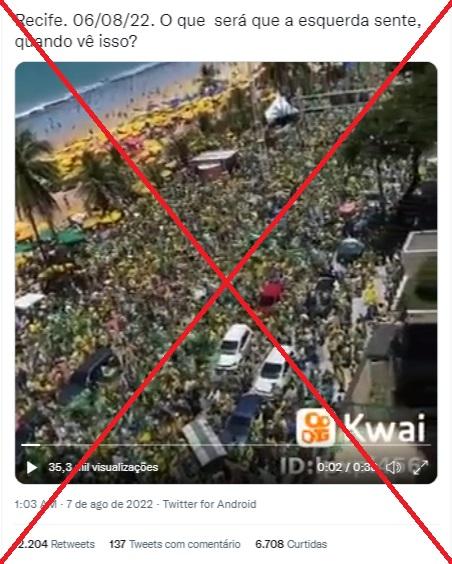Click the orange Kwai logo icon
Screen dimensions: 452x564
coord(316,427)
